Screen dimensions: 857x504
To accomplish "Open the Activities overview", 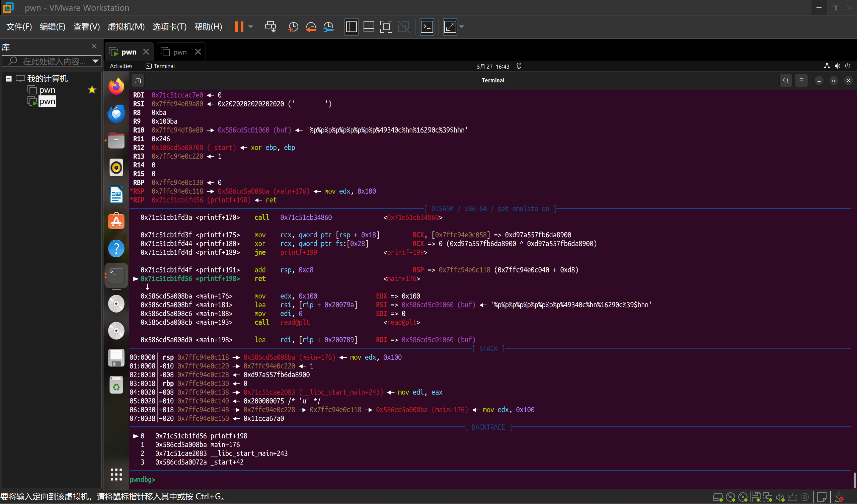I will [x=121, y=66].
